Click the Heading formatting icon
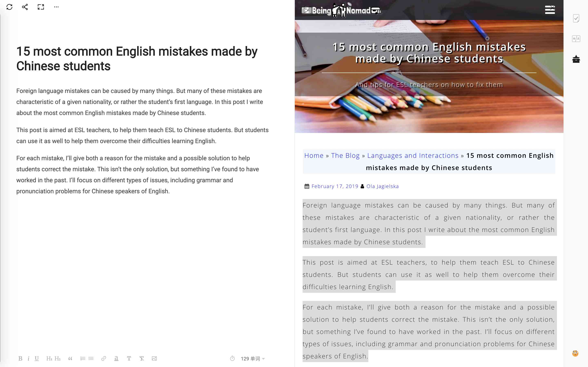 coord(49,359)
